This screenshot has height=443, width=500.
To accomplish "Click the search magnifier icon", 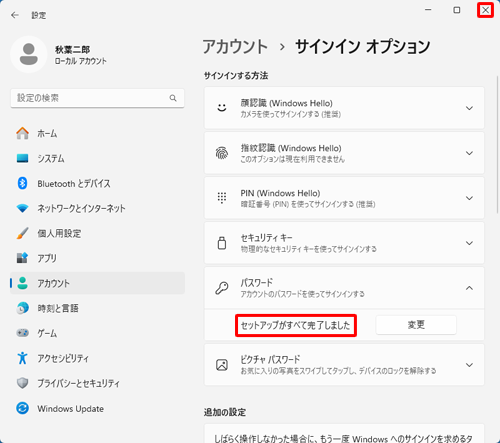I will [173, 98].
